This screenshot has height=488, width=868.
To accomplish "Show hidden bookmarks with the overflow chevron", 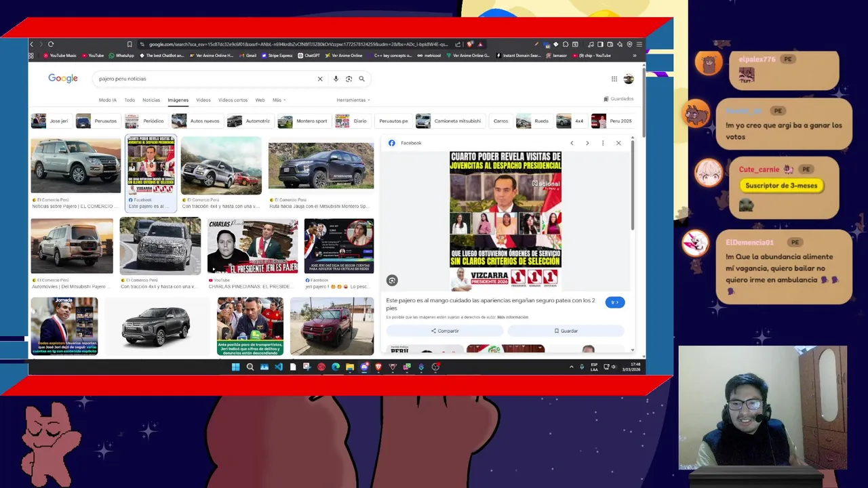I will pyautogui.click(x=635, y=56).
